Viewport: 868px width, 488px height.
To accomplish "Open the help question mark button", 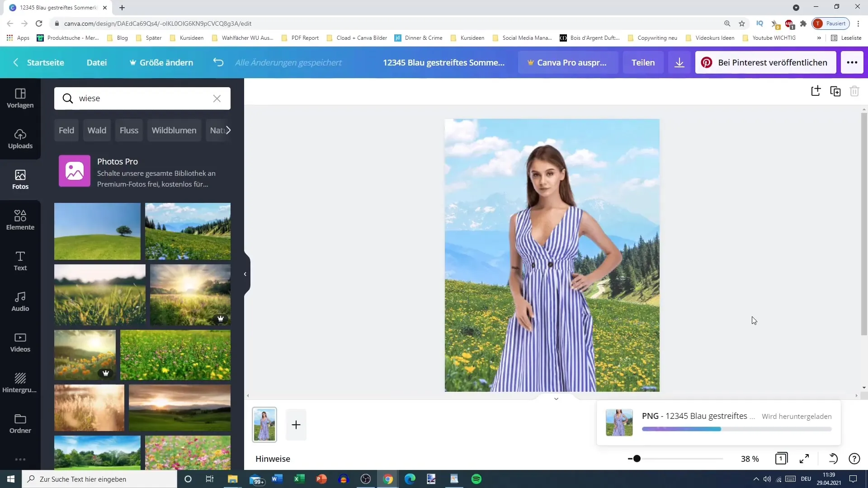I will (854, 459).
